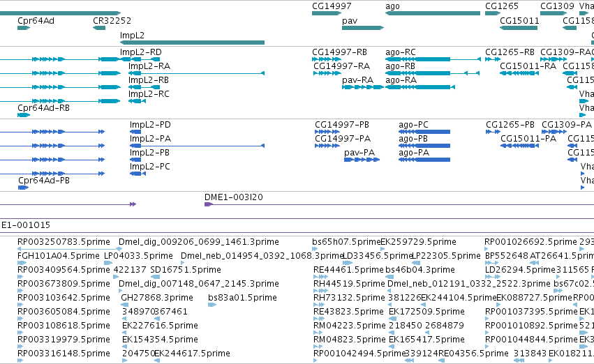The width and height of the screenshot is (594, 364).
Task: Click the EK227616.5prime EST label
Action: click(160, 326)
